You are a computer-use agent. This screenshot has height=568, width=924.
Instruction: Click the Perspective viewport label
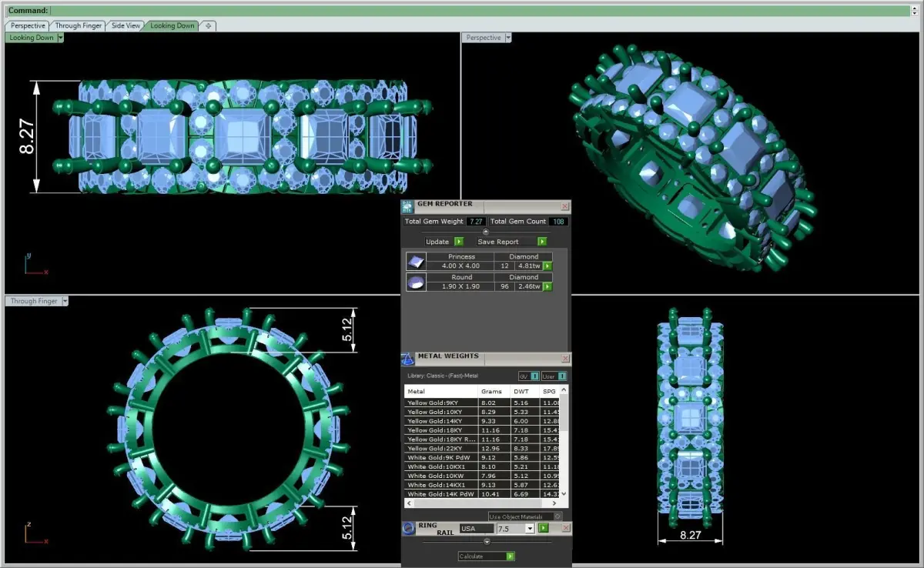(x=484, y=37)
